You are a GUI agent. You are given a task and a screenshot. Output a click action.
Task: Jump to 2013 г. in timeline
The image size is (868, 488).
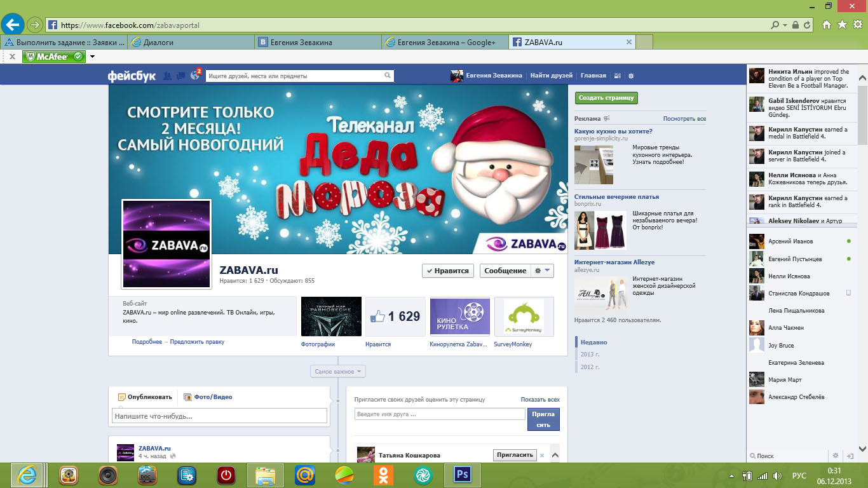(590, 355)
